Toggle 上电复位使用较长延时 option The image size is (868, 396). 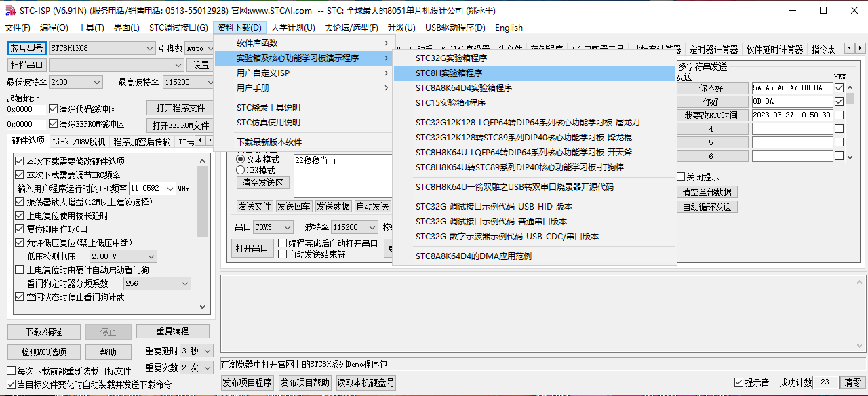[19, 216]
